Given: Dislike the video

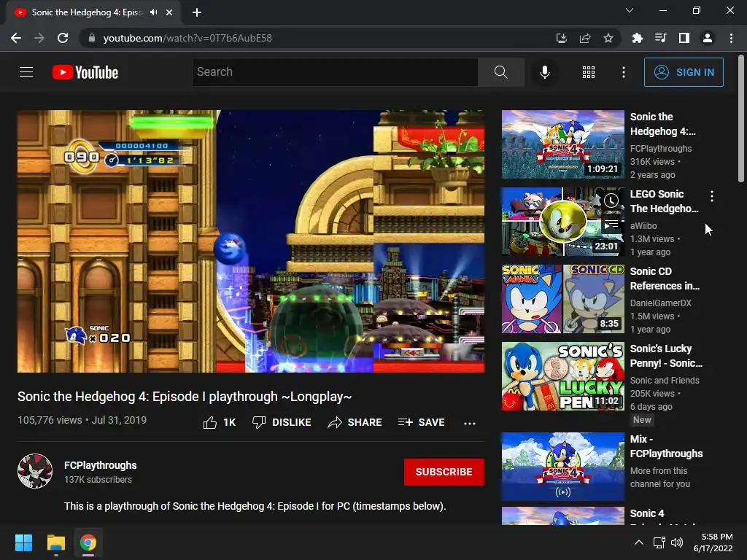Looking at the screenshot, I should [x=282, y=422].
